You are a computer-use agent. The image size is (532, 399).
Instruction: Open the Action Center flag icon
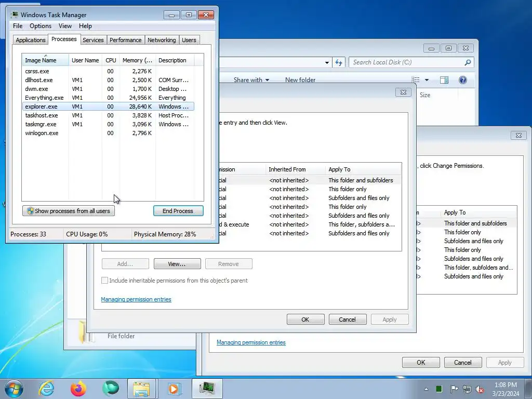tap(454, 389)
